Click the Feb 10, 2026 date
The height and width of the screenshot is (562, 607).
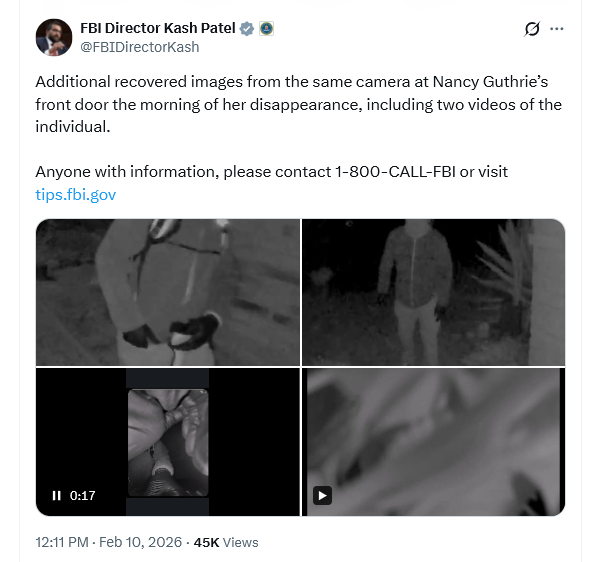click(x=141, y=542)
